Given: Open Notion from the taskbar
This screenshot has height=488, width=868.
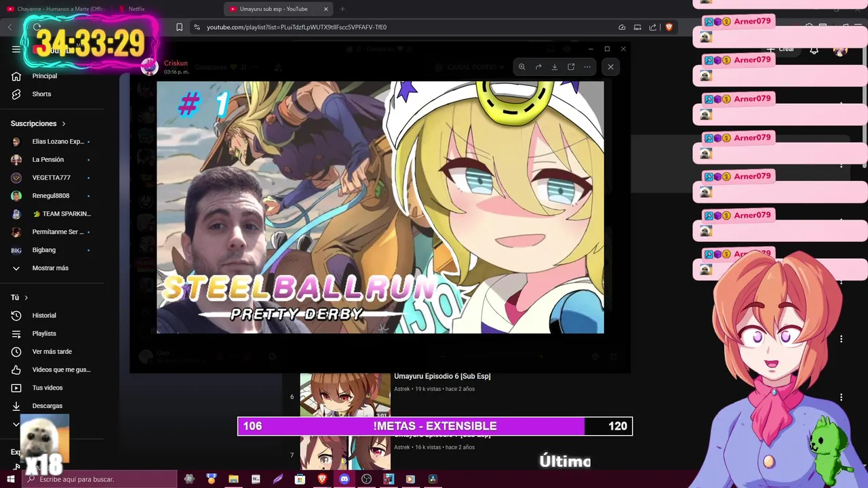Looking at the screenshot, I should (x=256, y=479).
